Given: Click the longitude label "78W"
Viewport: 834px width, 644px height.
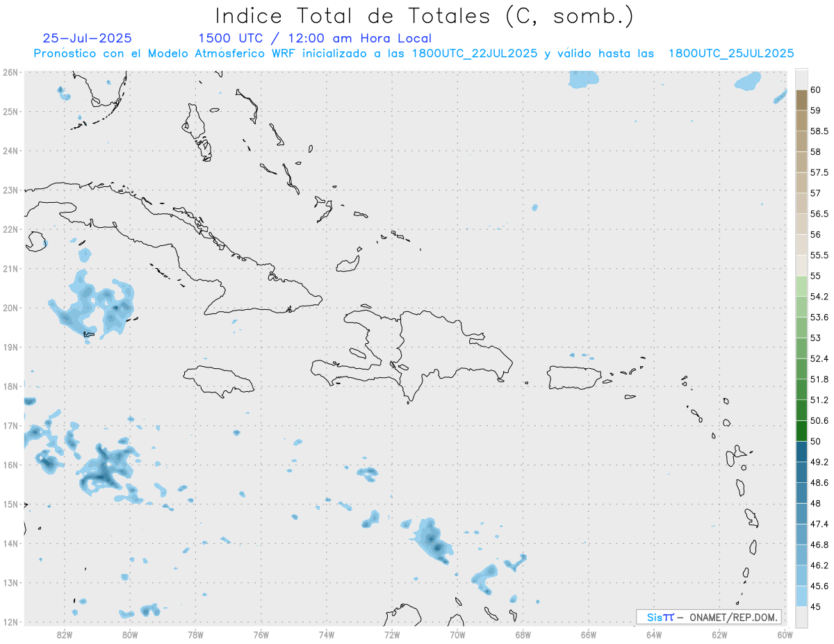Looking at the screenshot, I should click(x=195, y=634).
